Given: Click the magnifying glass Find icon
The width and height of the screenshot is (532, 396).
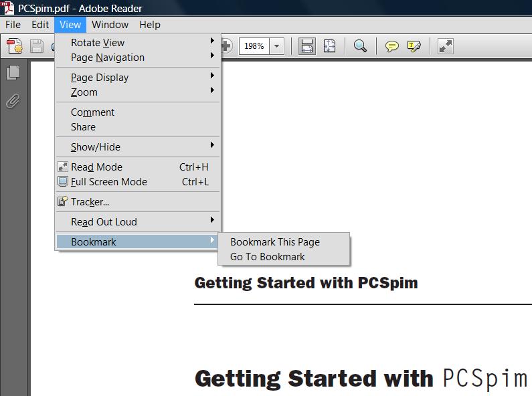Looking at the screenshot, I should point(360,45).
